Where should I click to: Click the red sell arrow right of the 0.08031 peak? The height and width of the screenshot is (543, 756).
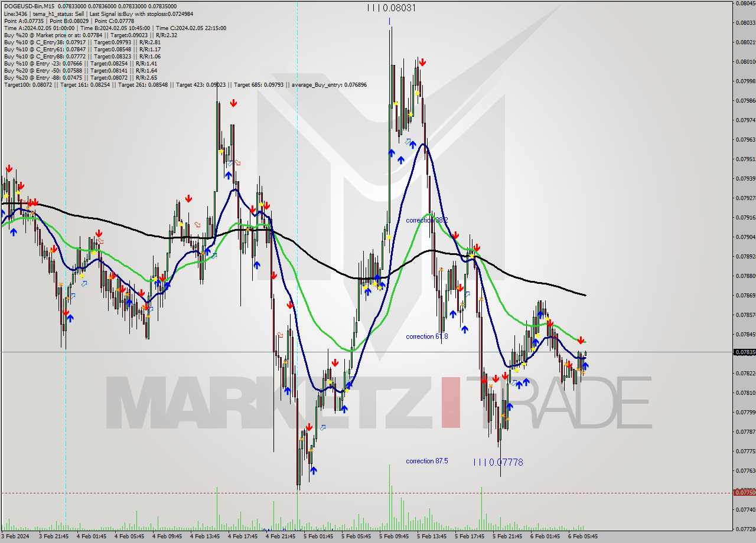pos(422,62)
